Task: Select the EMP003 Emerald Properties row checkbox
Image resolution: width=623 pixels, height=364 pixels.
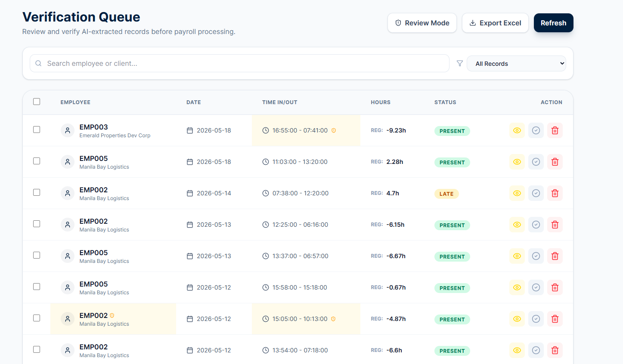Action: click(x=37, y=130)
